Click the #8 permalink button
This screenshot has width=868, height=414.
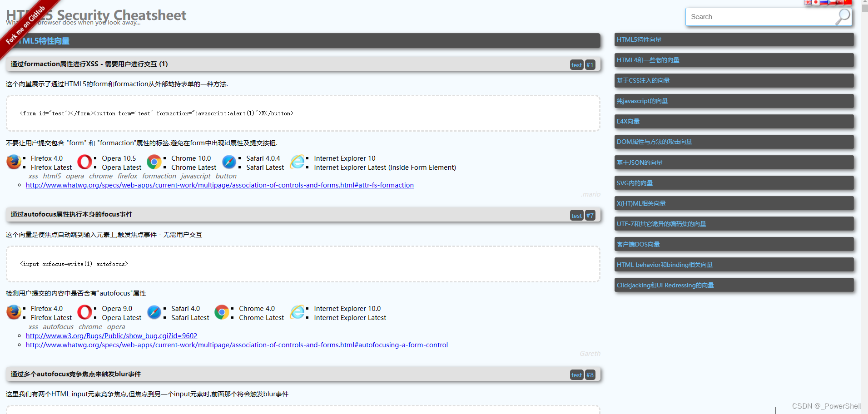click(590, 375)
